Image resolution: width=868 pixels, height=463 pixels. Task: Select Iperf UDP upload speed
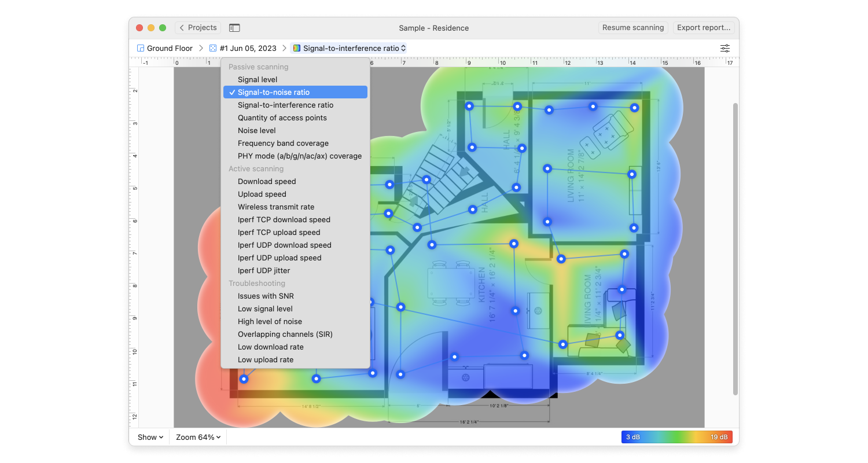pos(295,258)
